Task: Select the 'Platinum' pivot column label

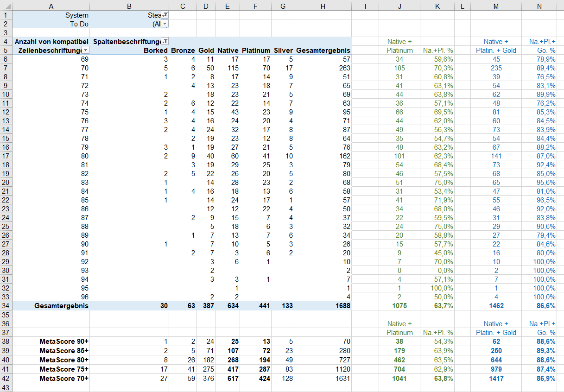Action: [256, 51]
